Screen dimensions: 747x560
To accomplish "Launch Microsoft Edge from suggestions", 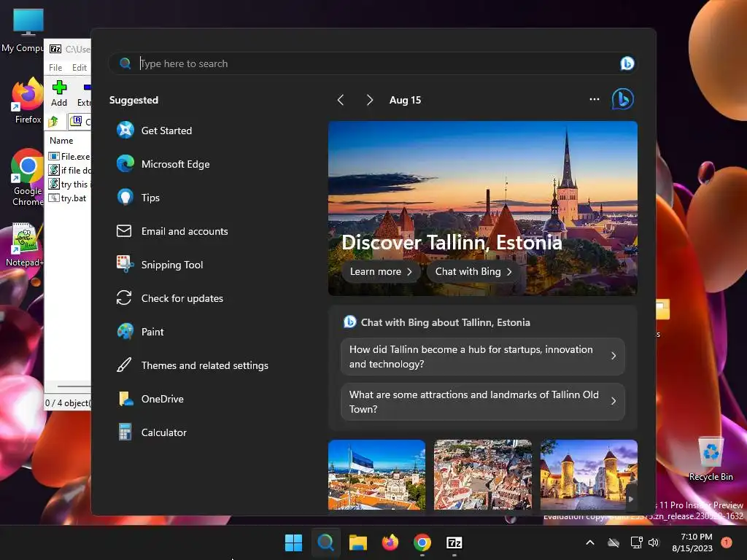I will click(x=163, y=164).
